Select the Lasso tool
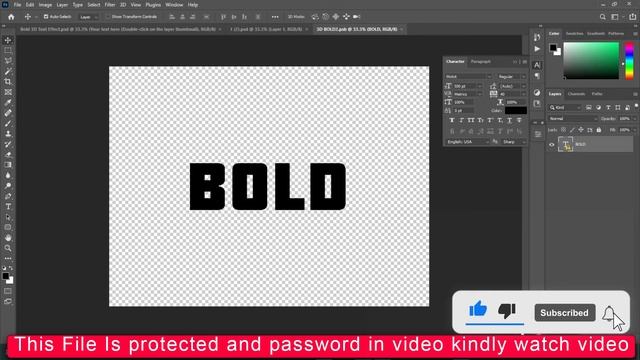This screenshot has height=360, width=640. [8, 61]
